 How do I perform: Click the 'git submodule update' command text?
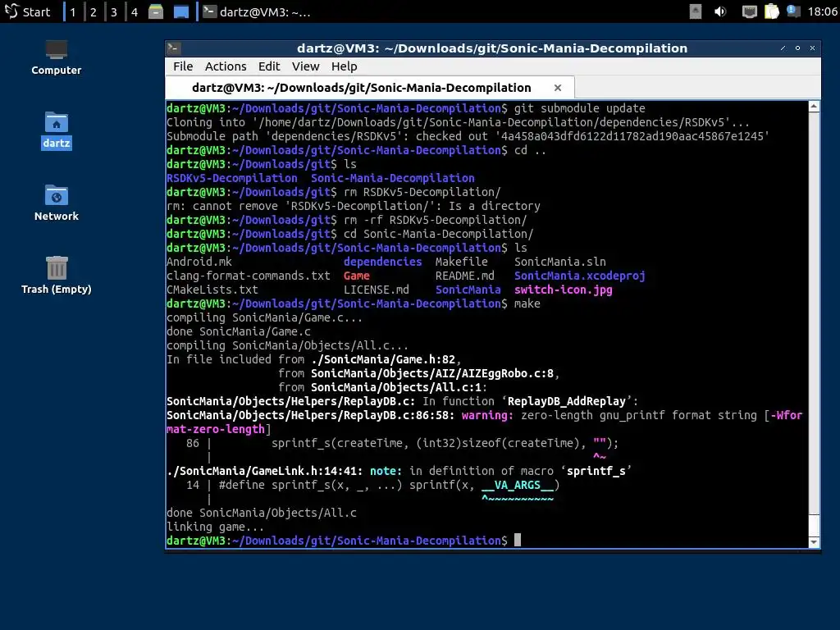coord(580,108)
